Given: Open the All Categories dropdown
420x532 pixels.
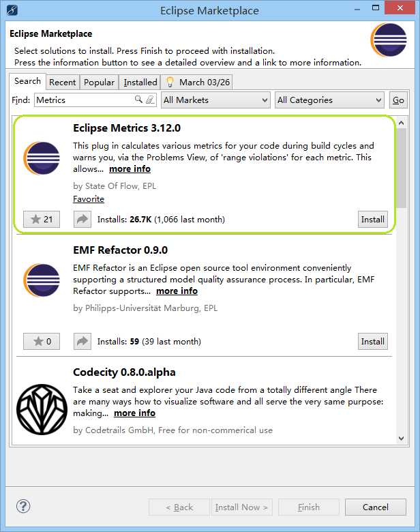Looking at the screenshot, I should pos(329,100).
